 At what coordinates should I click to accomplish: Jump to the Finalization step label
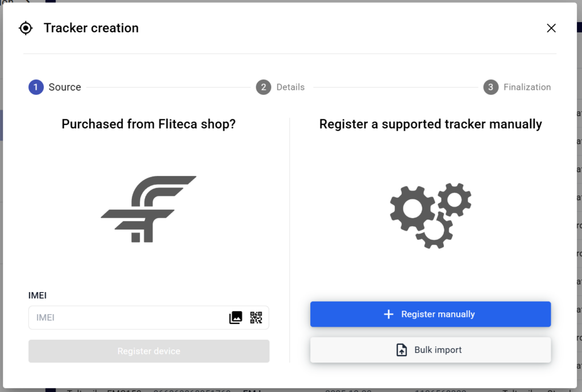[x=527, y=87]
